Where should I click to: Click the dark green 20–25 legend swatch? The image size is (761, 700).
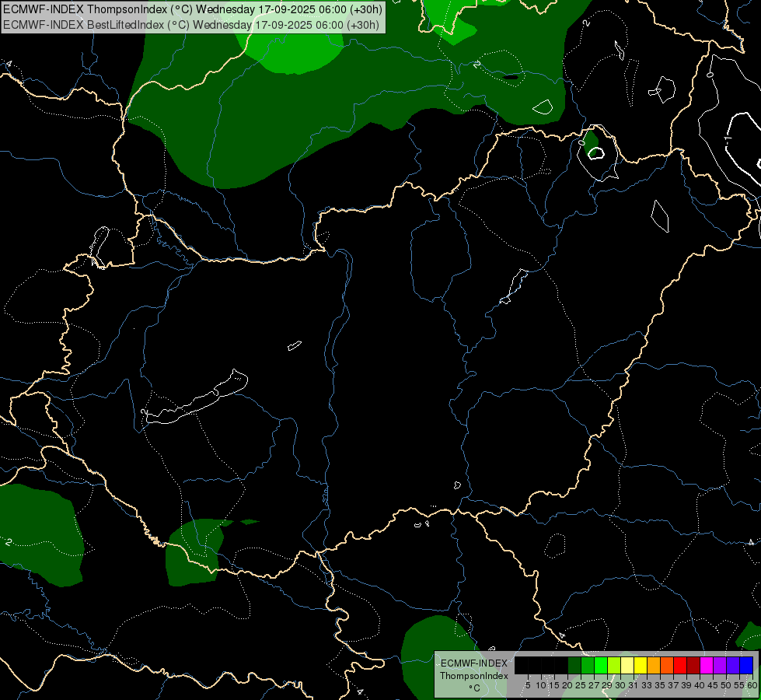click(x=574, y=665)
